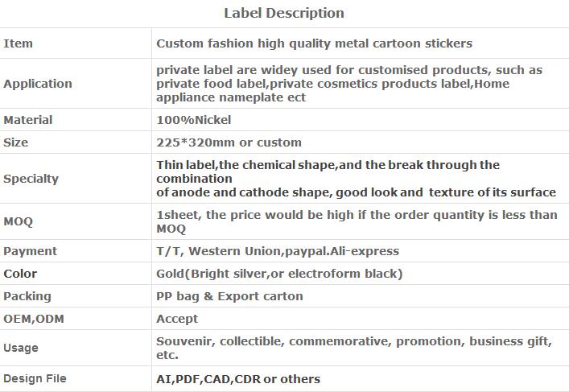Screen dimensions: 569x392
Task: Click the Label Description heading
Action: (284, 14)
